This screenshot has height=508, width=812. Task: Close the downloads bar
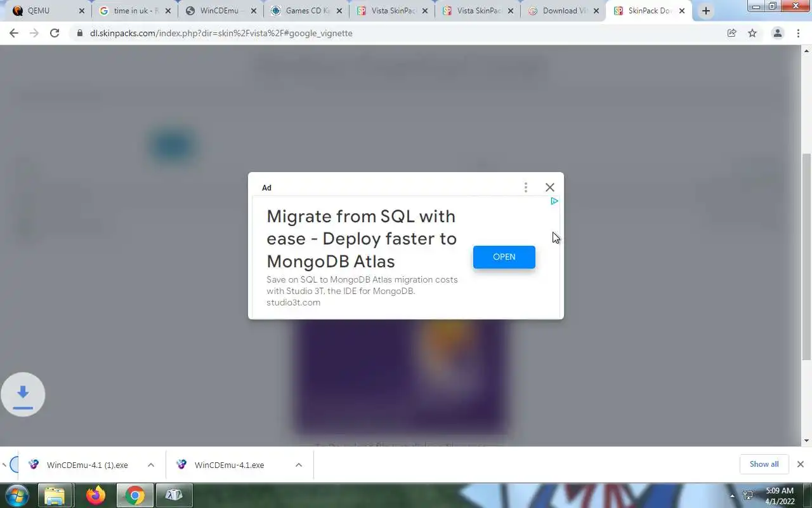pyautogui.click(x=800, y=464)
